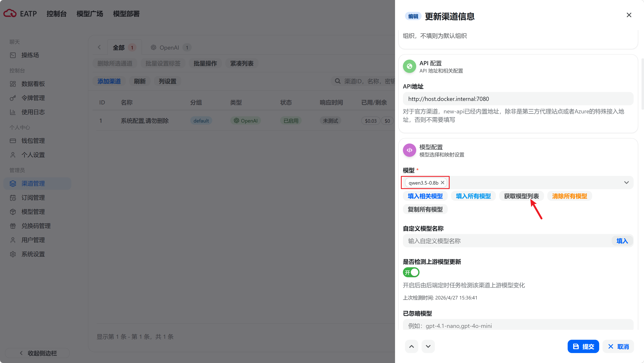Open 控制台 in top navigation
Screen dimensions: 644x363
click(x=56, y=14)
